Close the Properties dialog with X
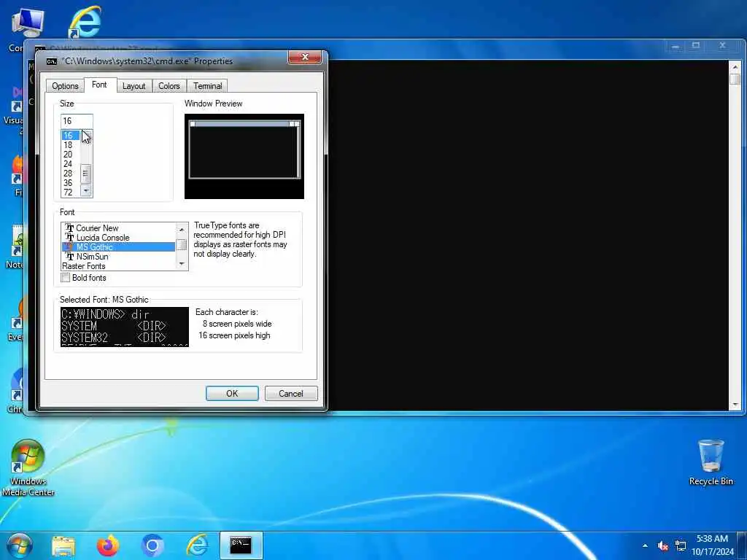 [x=305, y=57]
